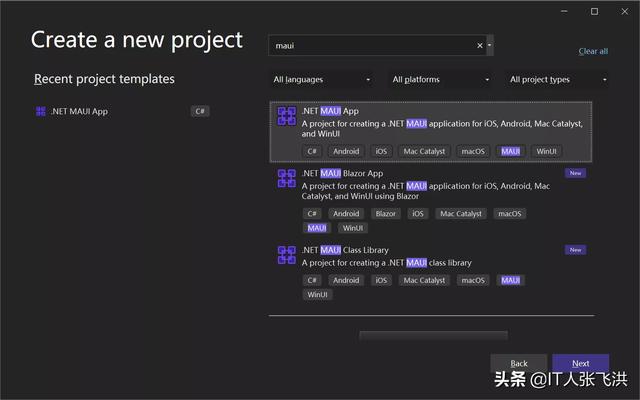Click the C# tag under MAUI Blazor App
Viewport: 640px width, 400px height.
[x=312, y=214]
